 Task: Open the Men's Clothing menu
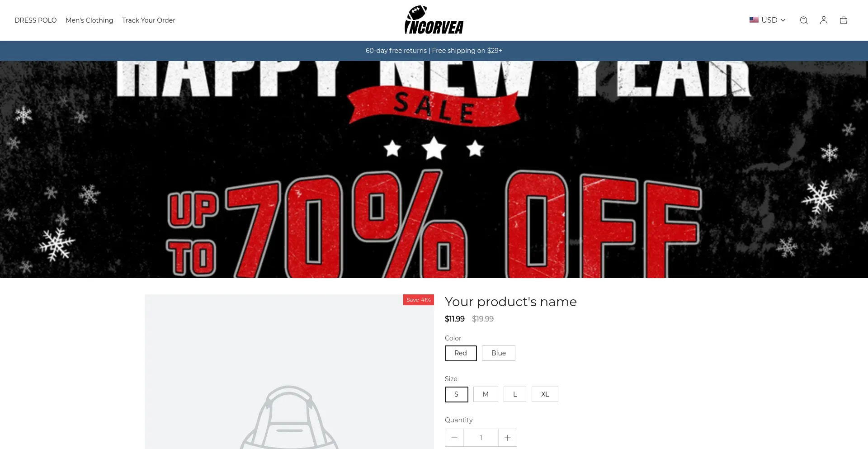point(90,20)
